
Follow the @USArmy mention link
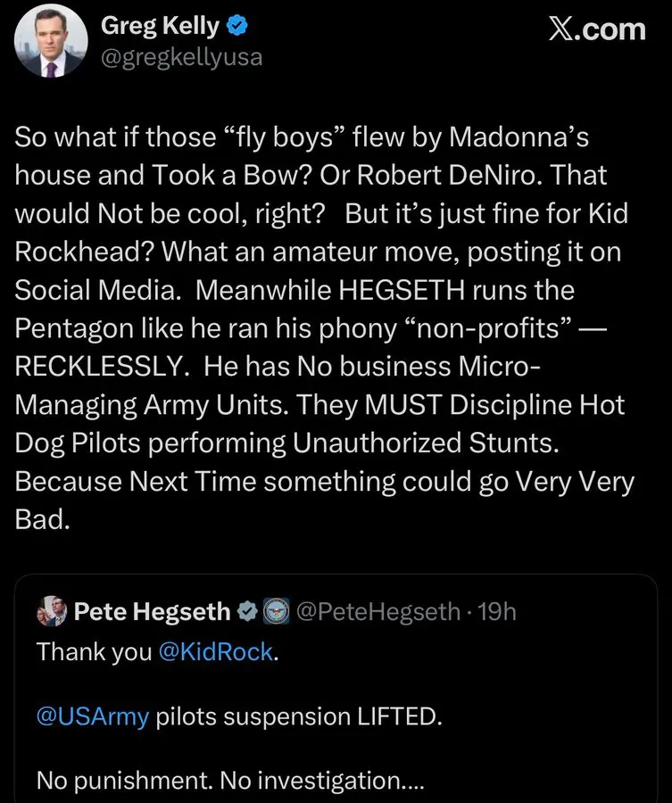point(93,716)
